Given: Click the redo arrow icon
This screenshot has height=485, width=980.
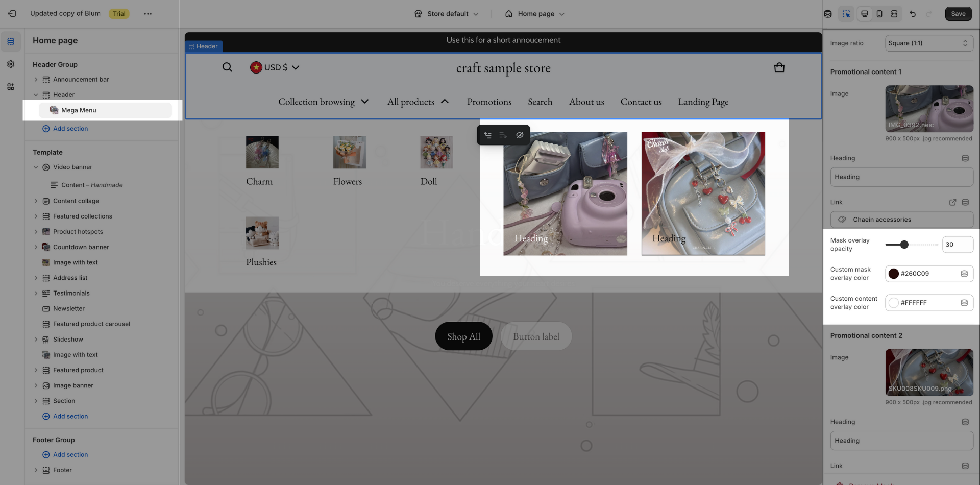Looking at the screenshot, I should [x=929, y=14].
